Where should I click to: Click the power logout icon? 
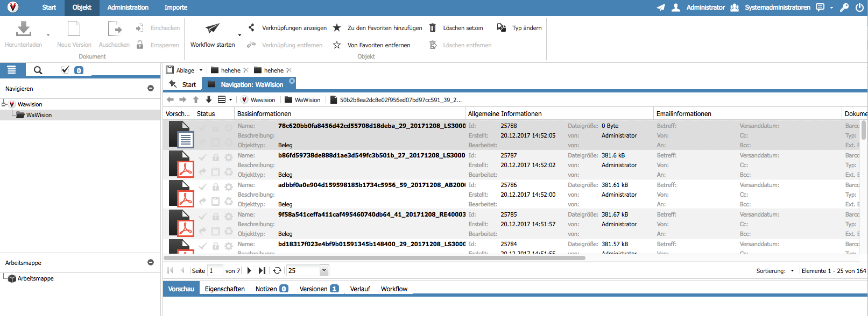(859, 8)
